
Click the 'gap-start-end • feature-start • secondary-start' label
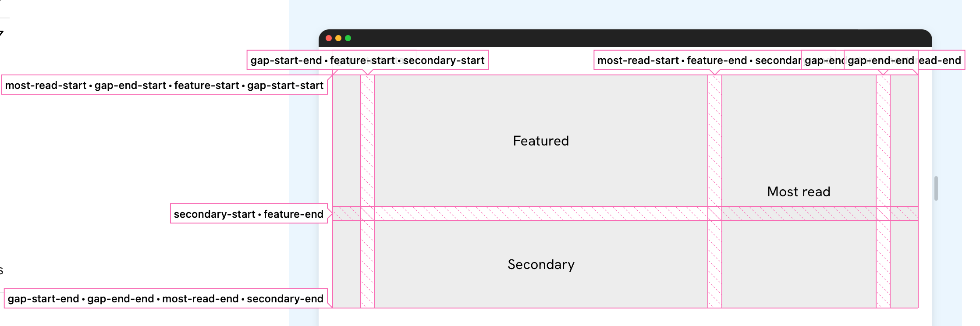[367, 60]
